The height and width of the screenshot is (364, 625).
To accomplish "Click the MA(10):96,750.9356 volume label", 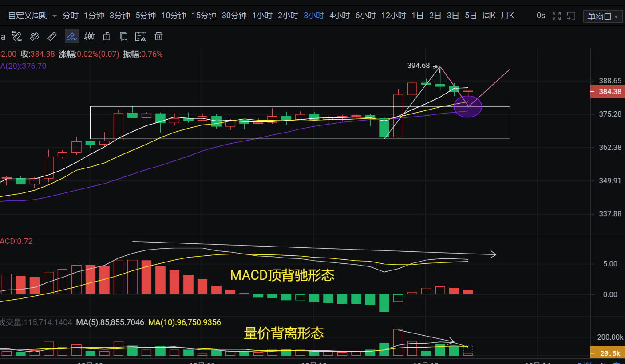I will 184,322.
